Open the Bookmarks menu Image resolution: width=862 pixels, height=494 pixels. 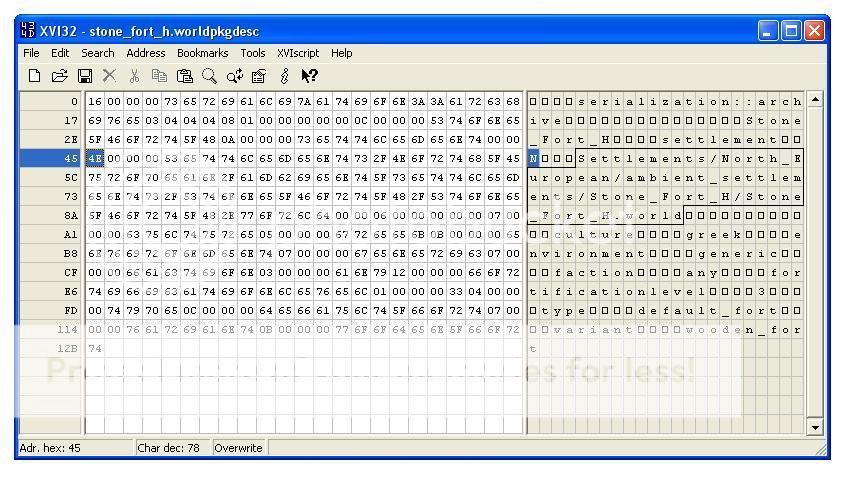203,53
